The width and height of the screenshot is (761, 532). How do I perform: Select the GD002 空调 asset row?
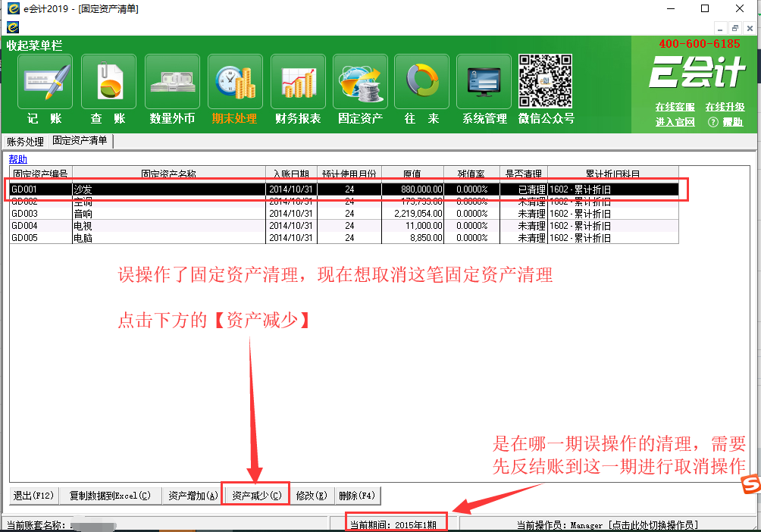tap(344, 202)
